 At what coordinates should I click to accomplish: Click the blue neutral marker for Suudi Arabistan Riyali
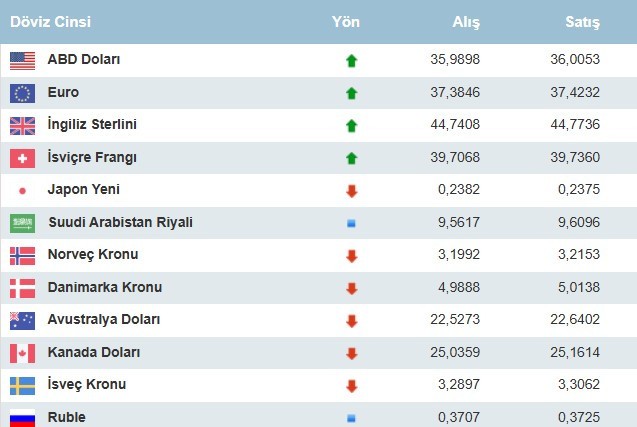[351, 223]
